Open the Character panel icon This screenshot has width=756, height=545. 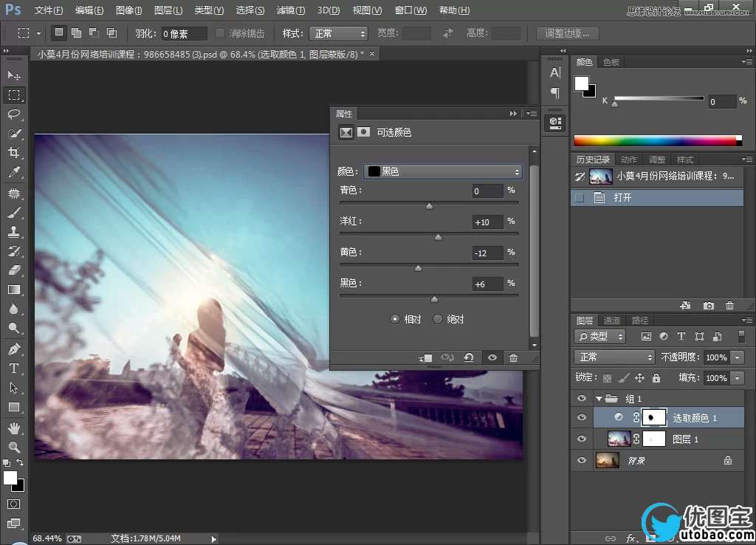pyautogui.click(x=555, y=73)
